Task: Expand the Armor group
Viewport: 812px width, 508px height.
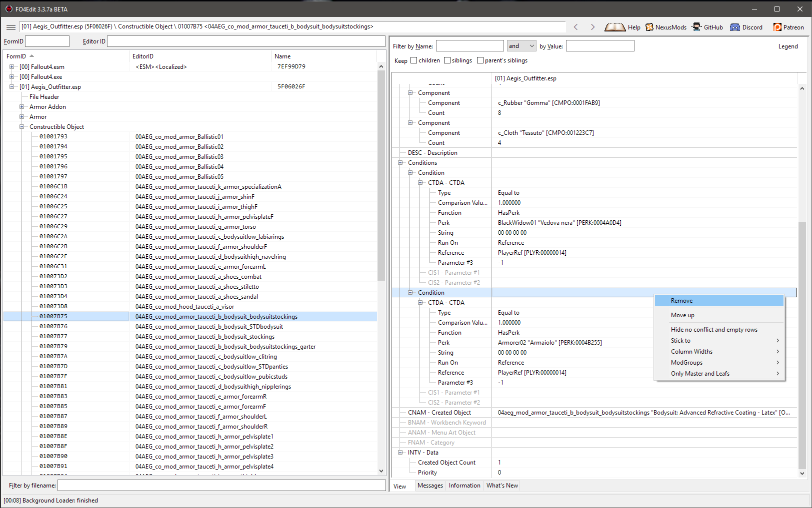Action: click(x=21, y=117)
